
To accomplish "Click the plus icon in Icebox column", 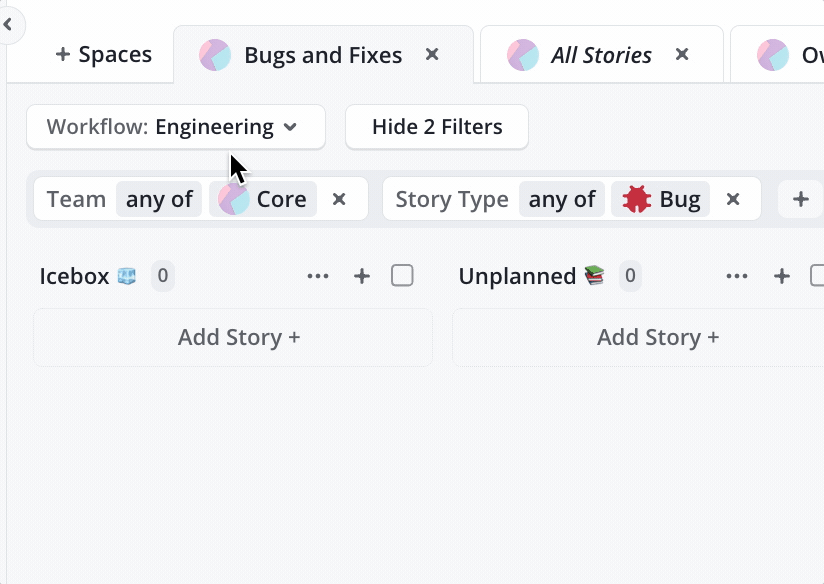I will pyautogui.click(x=362, y=276).
